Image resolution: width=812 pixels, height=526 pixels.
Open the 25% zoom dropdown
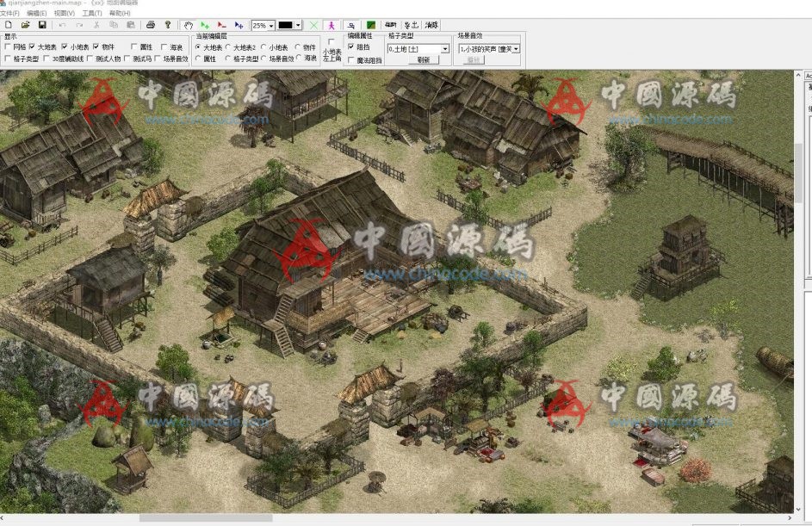click(x=270, y=26)
